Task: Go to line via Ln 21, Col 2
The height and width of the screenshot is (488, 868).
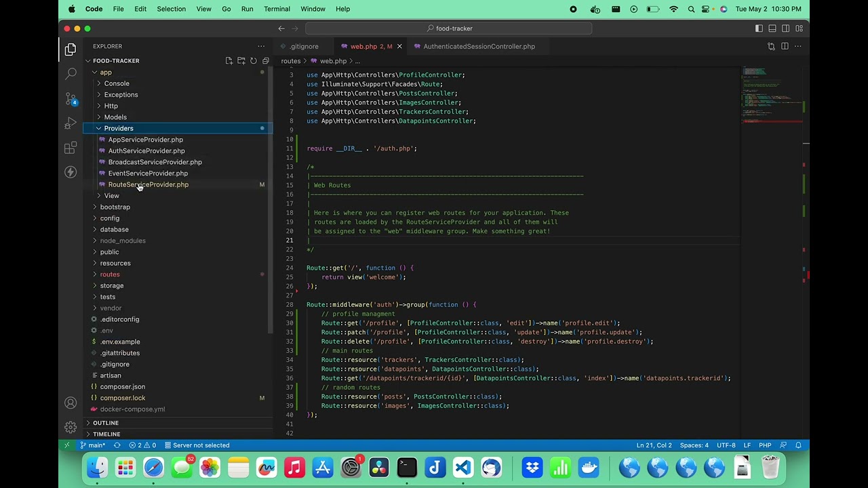Action: point(654,445)
